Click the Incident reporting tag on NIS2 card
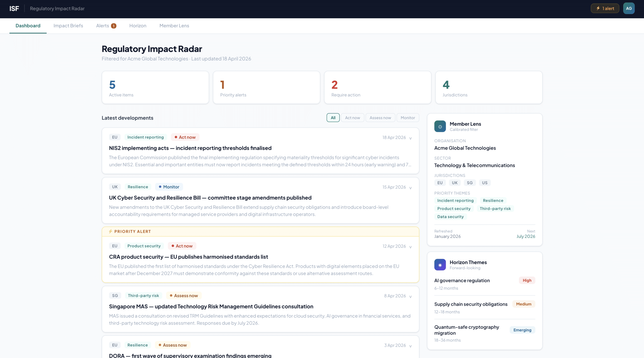644x358 pixels. [x=145, y=137]
